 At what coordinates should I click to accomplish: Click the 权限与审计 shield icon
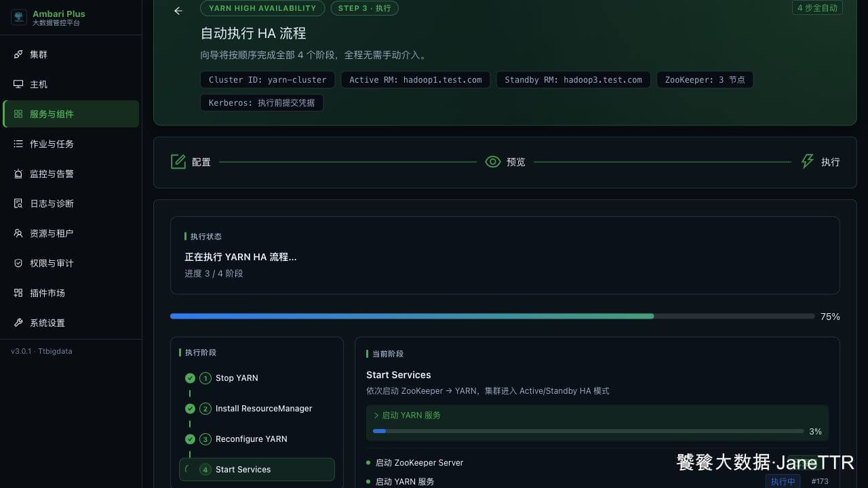pos(18,263)
